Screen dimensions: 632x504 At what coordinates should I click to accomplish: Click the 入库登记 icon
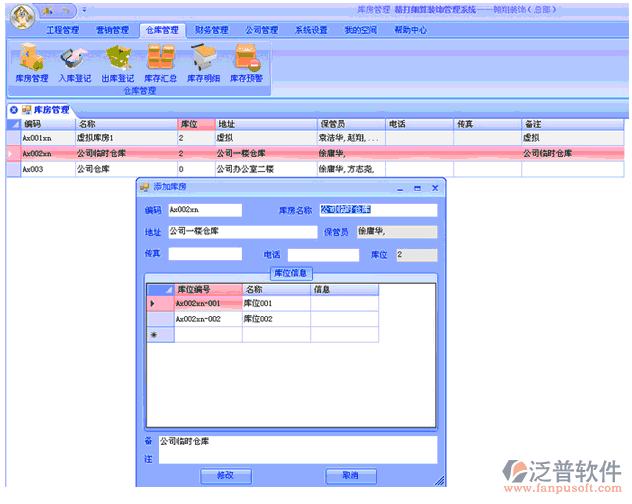(74, 62)
